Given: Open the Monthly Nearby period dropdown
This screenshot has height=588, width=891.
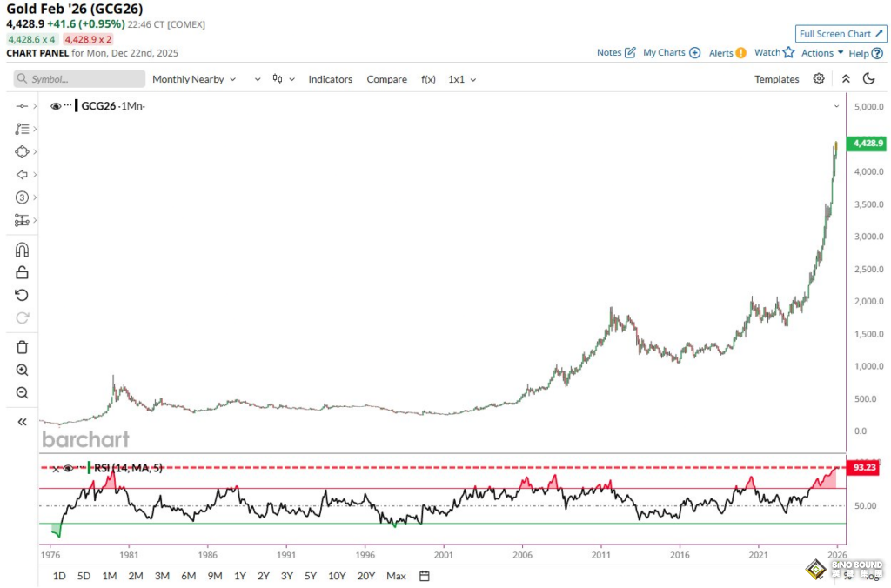Looking at the screenshot, I should 194,79.
